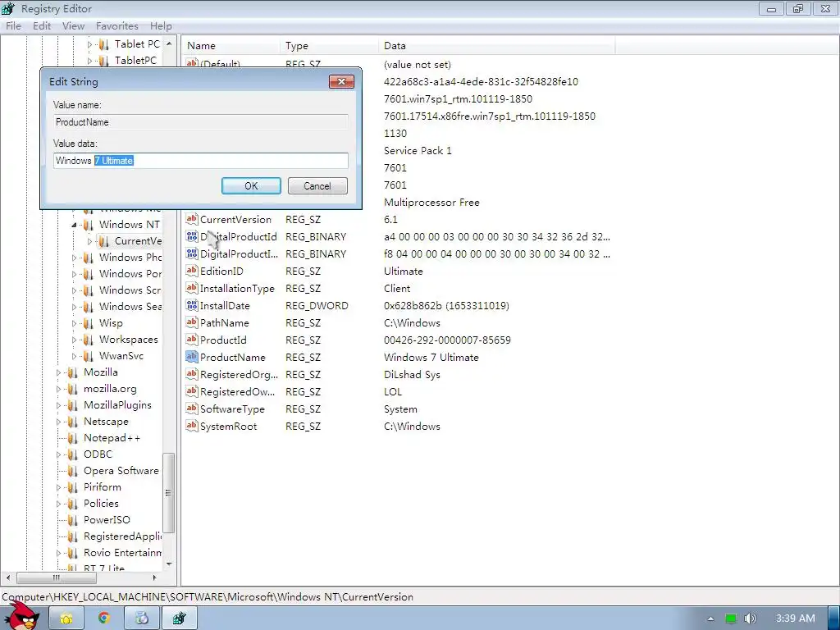Screen dimensions: 840x630
Task: Click the PowerISO key folder icon
Action: click(x=73, y=520)
